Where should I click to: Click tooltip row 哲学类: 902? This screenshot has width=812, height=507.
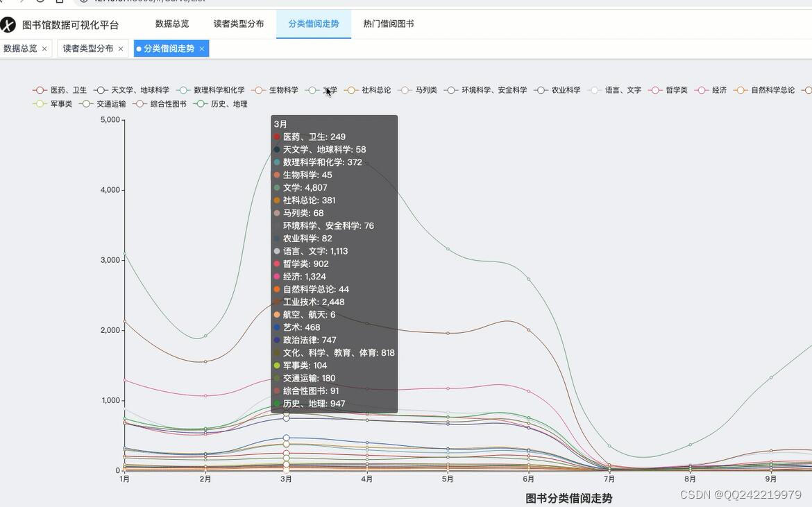pos(301,264)
